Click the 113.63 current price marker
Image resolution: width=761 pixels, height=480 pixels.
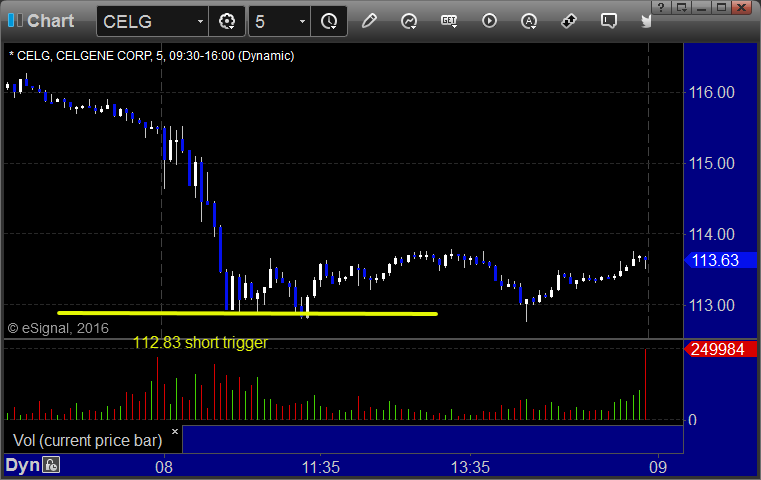tap(720, 260)
